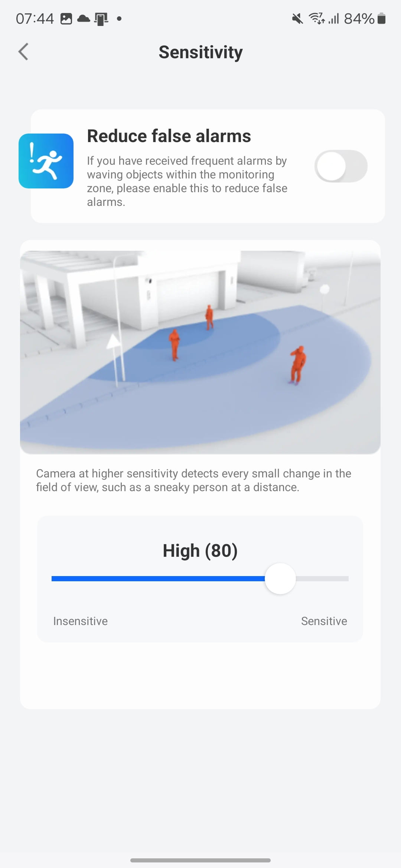Tap the gray unfilled slider track

(x=322, y=579)
